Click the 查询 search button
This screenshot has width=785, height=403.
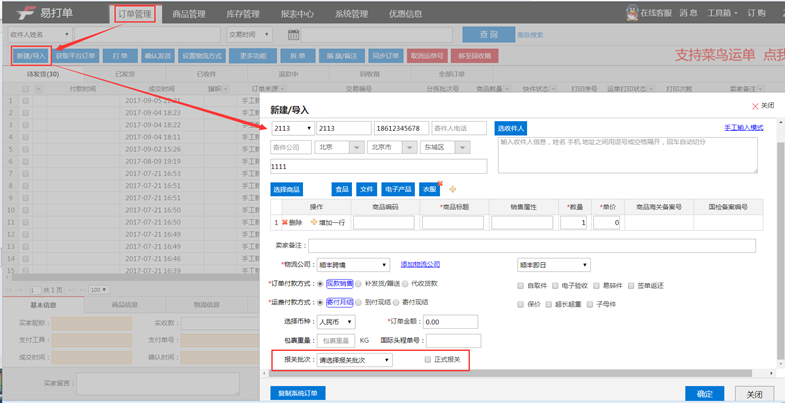(x=489, y=35)
